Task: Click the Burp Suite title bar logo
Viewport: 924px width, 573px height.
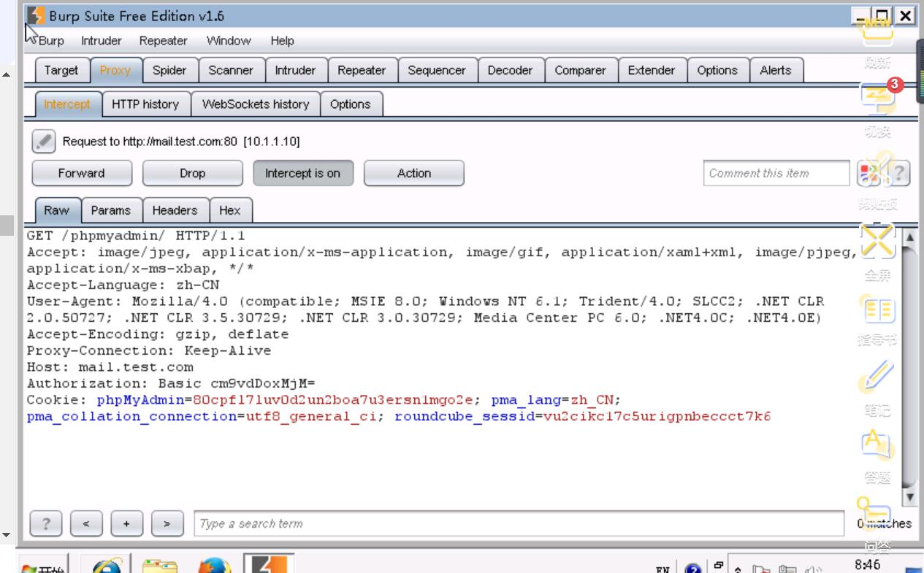Action: click(x=36, y=15)
